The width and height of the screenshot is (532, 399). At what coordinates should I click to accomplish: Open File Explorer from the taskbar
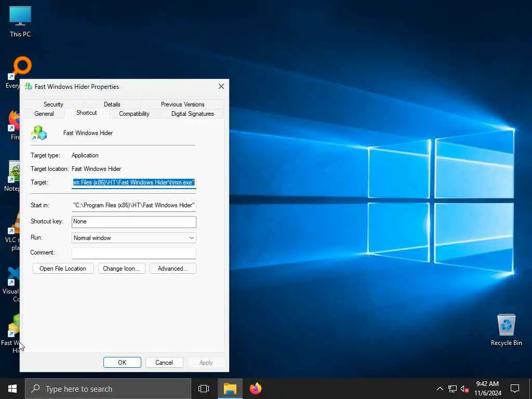tap(230, 389)
